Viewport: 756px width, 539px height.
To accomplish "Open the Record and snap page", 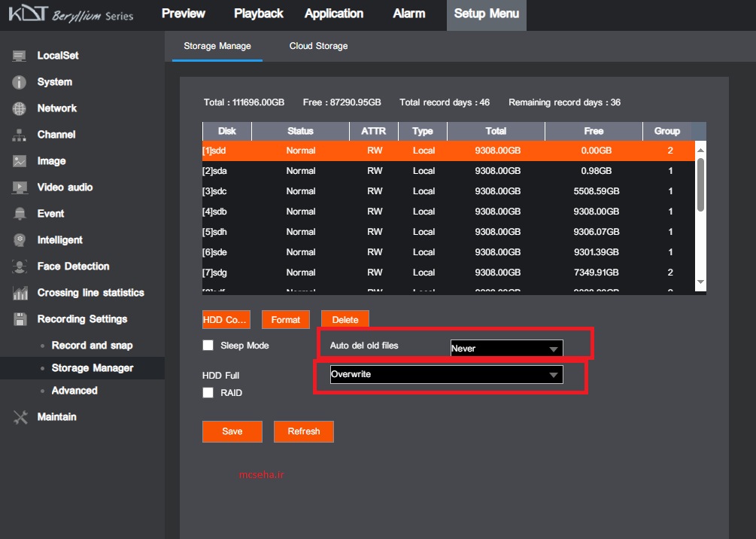I will (92, 346).
